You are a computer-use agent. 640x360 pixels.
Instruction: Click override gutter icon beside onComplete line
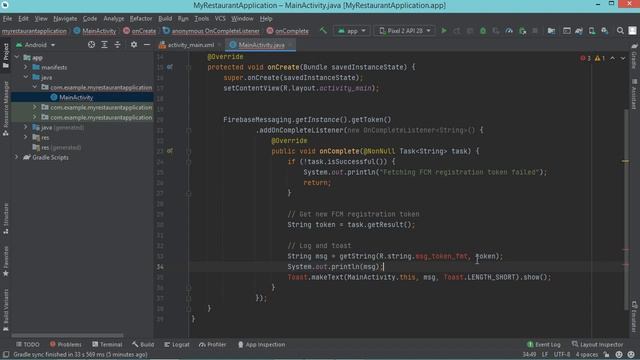click(169, 151)
